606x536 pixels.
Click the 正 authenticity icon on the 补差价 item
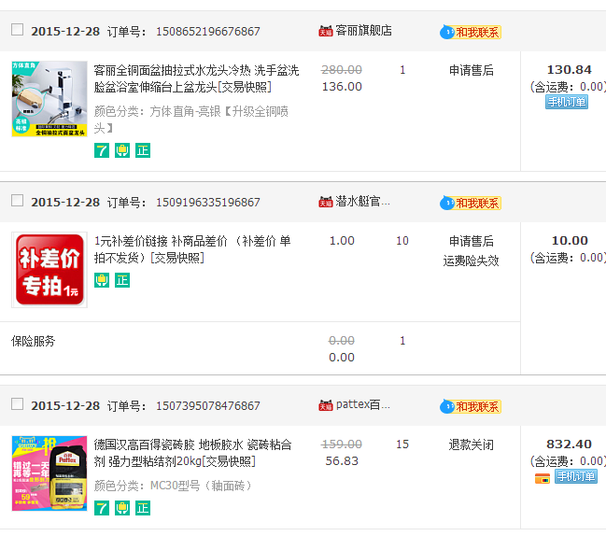(x=122, y=280)
